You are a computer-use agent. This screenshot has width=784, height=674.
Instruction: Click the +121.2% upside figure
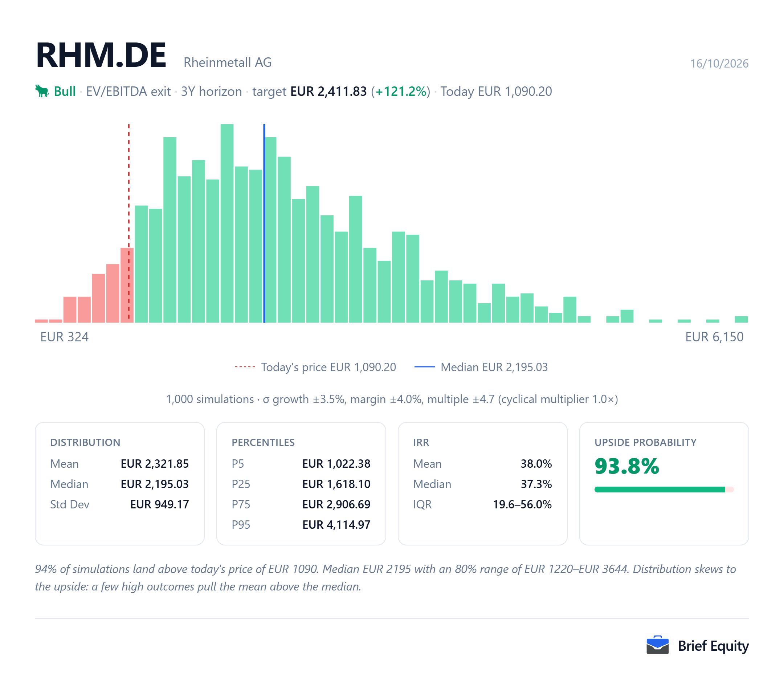click(x=401, y=92)
